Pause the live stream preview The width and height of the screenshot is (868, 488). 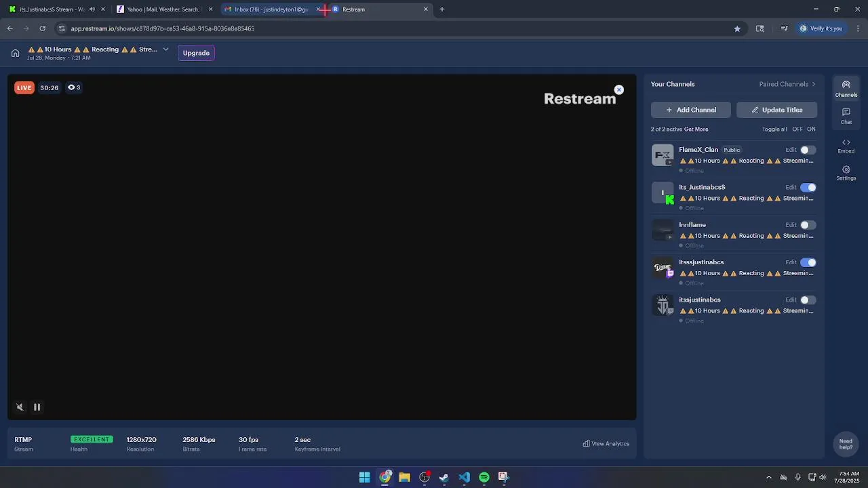click(37, 407)
